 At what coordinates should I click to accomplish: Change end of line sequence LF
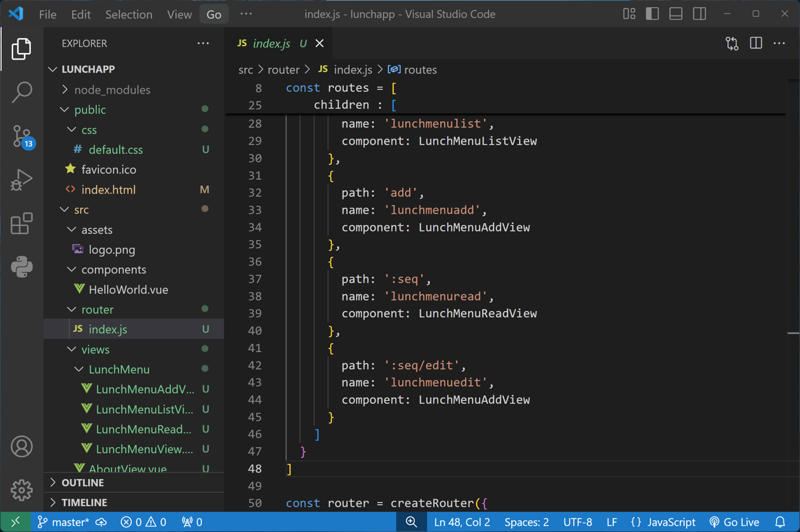(612, 522)
